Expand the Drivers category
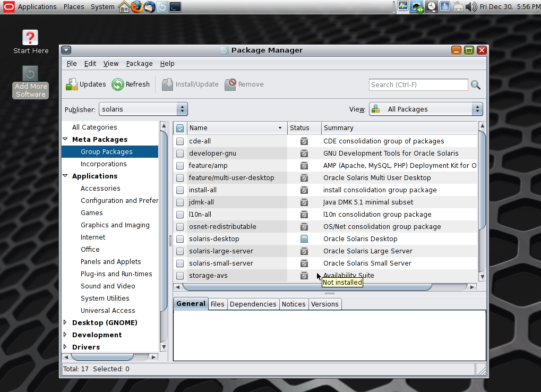Screen dimensions: 541x392 point(65,347)
